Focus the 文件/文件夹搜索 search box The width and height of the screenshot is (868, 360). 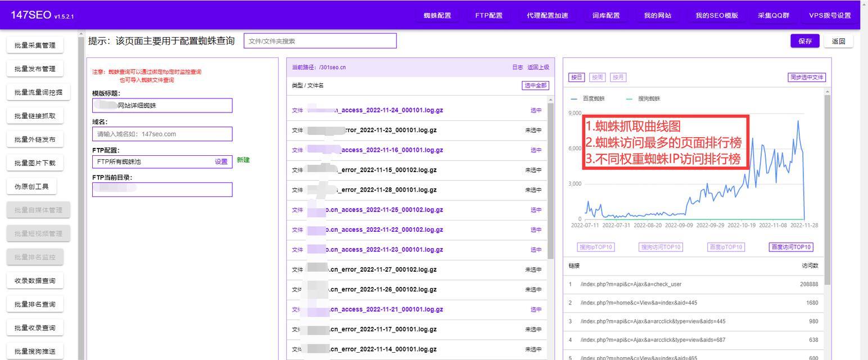(320, 41)
